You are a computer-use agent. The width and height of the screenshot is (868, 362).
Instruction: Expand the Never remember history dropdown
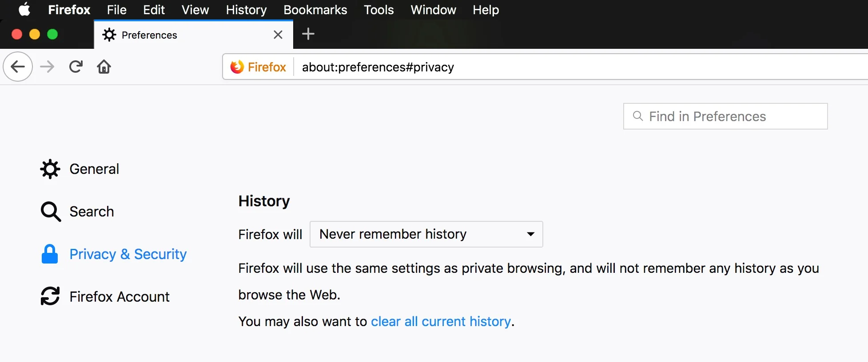click(x=426, y=234)
